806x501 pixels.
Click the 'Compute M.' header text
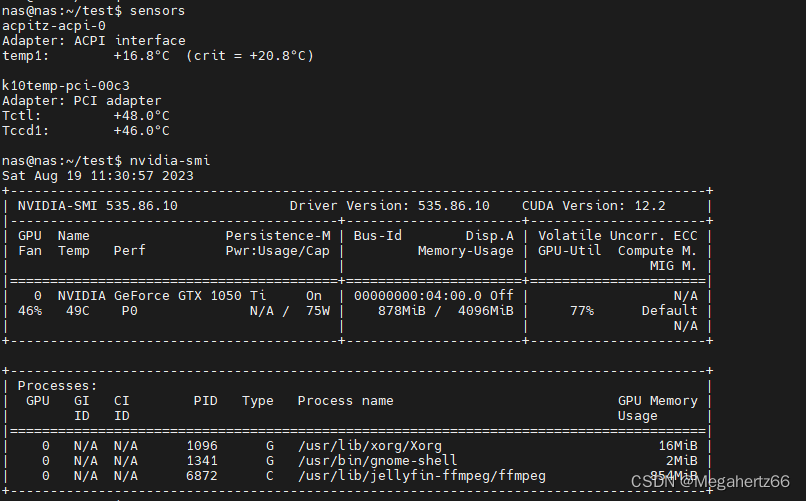657,251
